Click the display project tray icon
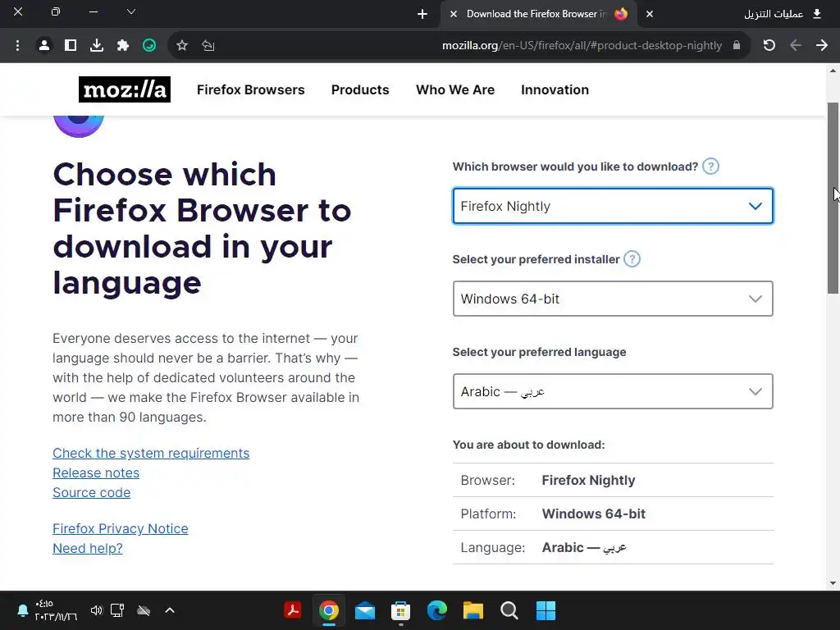The image size is (840, 630). [x=117, y=610]
